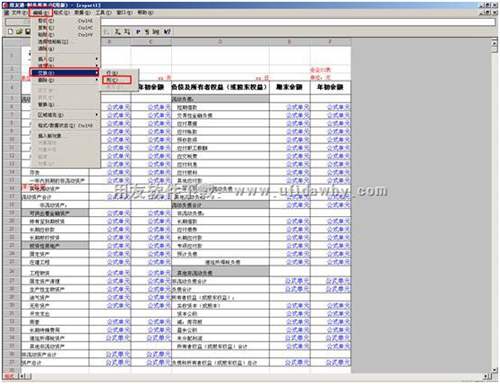The width and height of the screenshot is (500, 384).
Task: Click the New file toolbar icon
Action: coord(11,32)
